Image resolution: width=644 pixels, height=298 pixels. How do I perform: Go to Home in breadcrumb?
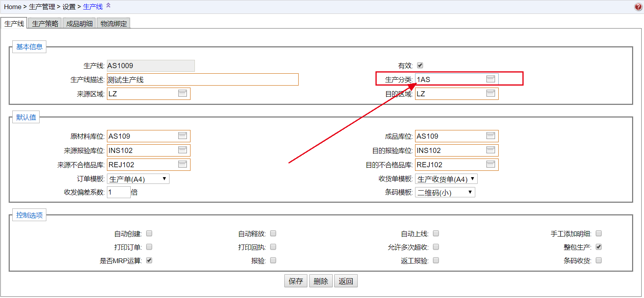(13, 7)
